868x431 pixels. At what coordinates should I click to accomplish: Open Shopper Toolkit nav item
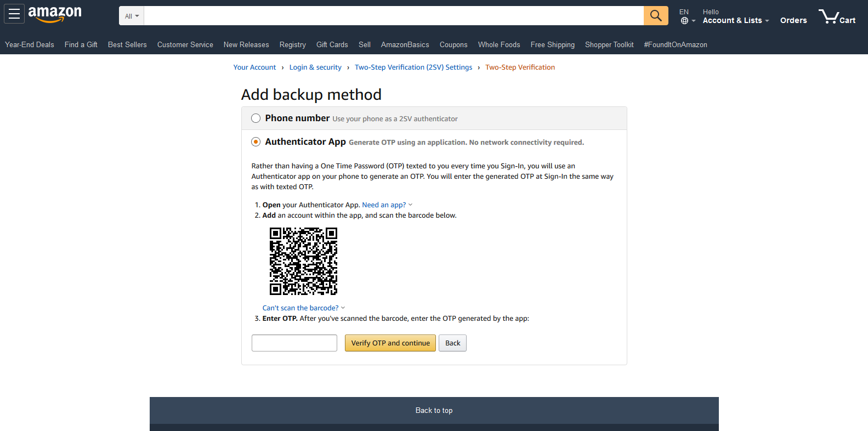click(x=609, y=45)
